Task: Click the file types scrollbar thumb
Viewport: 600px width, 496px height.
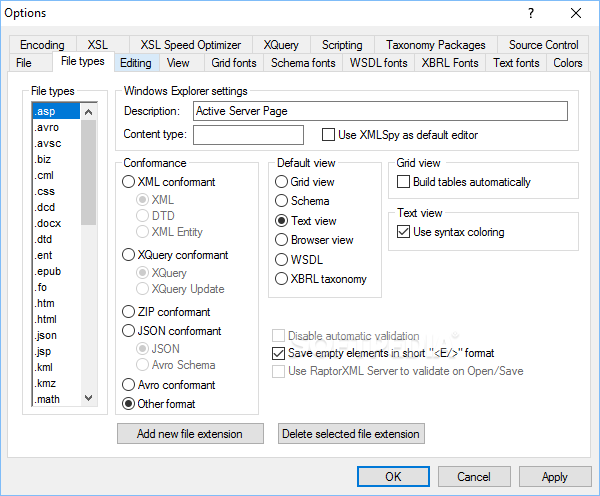Action: click(x=88, y=173)
